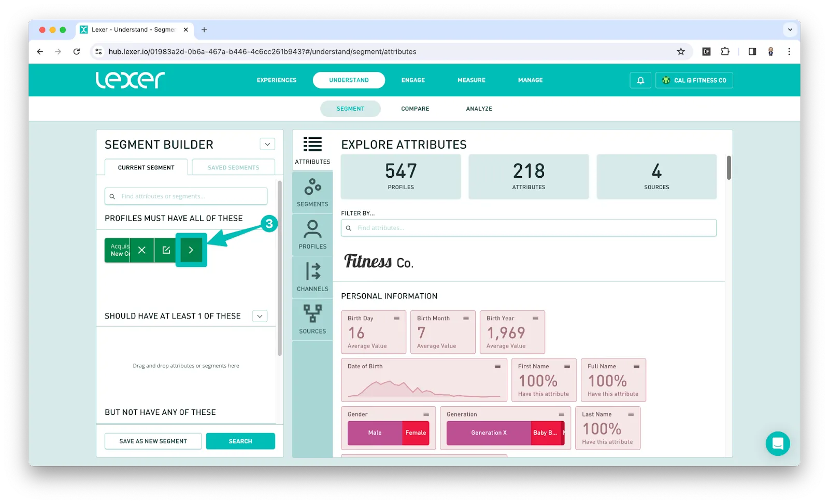
Task: Open Birth Day tile menu
Action: click(396, 318)
